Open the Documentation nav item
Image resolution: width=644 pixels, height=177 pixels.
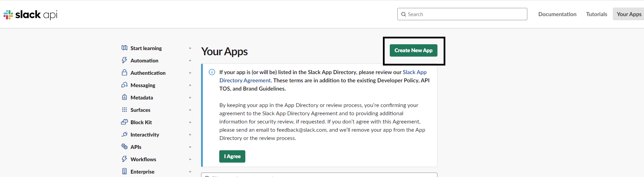[557, 14]
